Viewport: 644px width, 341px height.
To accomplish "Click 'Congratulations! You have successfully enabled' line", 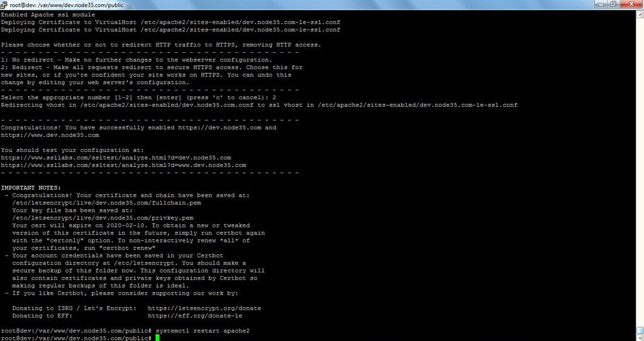I will (138, 127).
